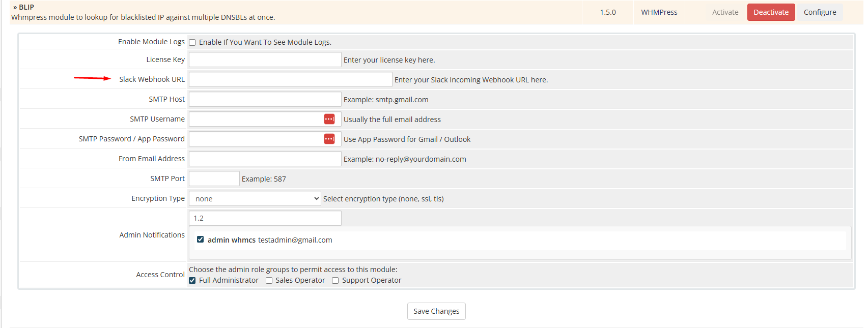The width and height of the screenshot is (868, 328).
Task: Toggle the admin whmcs notification checkbox
Action: 201,240
